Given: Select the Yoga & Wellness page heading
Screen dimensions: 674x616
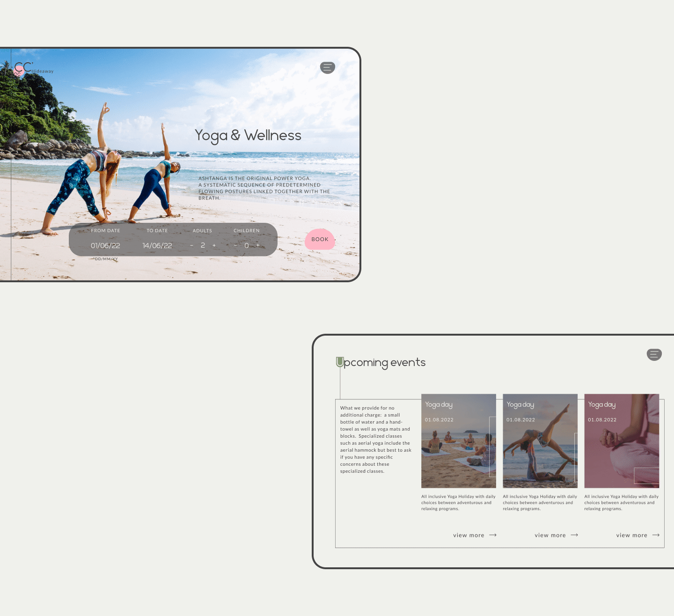Looking at the screenshot, I should 248,136.
